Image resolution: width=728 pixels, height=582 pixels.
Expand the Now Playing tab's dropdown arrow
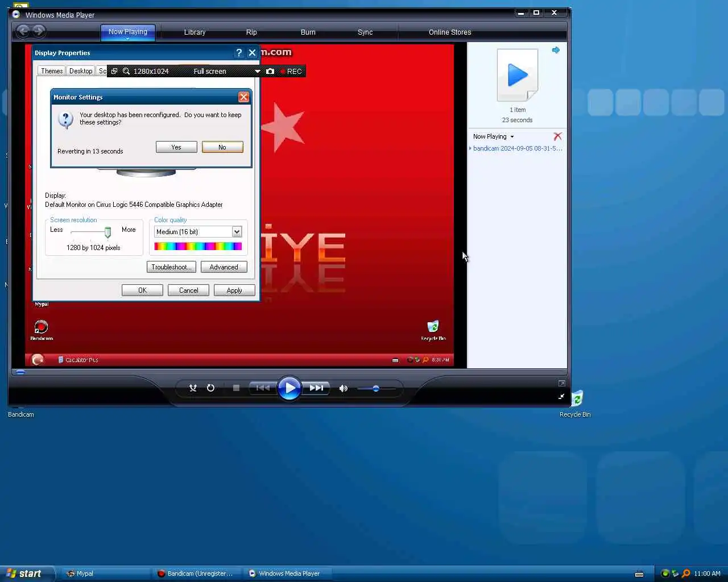click(x=128, y=39)
